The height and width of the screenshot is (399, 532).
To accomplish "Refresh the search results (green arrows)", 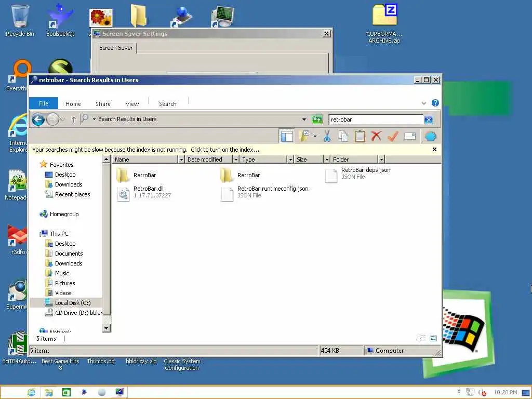I will coord(317,119).
